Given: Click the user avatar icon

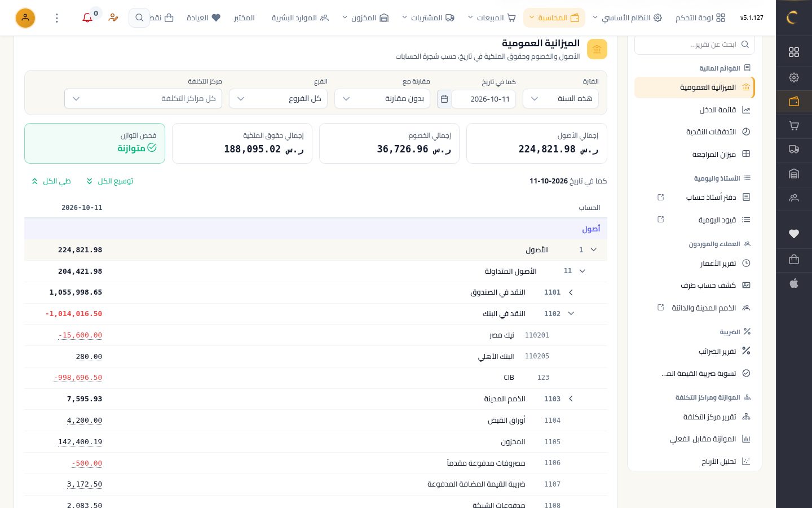Looking at the screenshot, I should 25,18.
